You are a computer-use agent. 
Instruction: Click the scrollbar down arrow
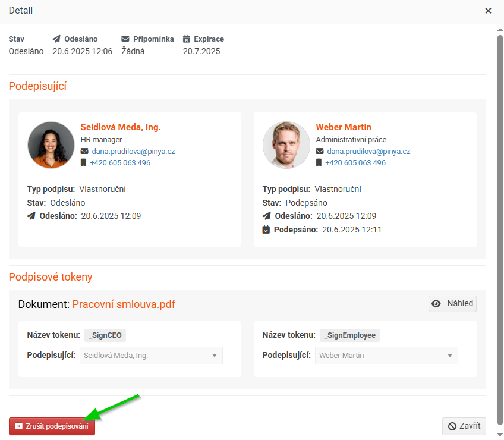coord(500,434)
